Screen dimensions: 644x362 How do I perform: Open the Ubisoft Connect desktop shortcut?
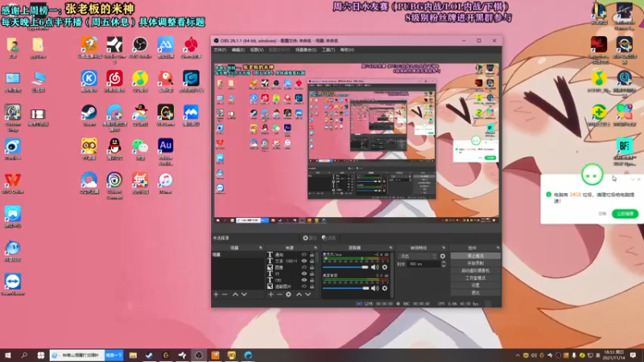coord(114,186)
